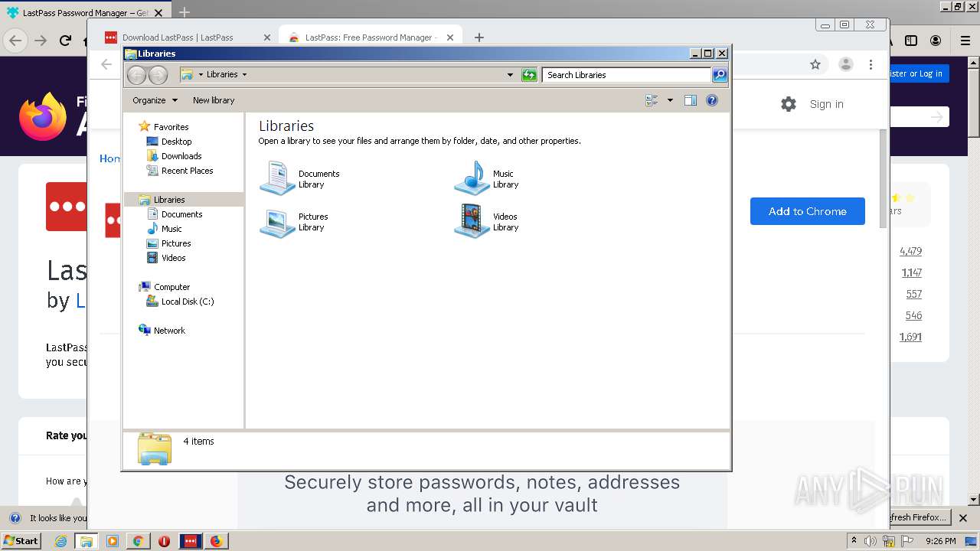Refresh the Libraries address bar
980x551 pixels.
(529, 74)
